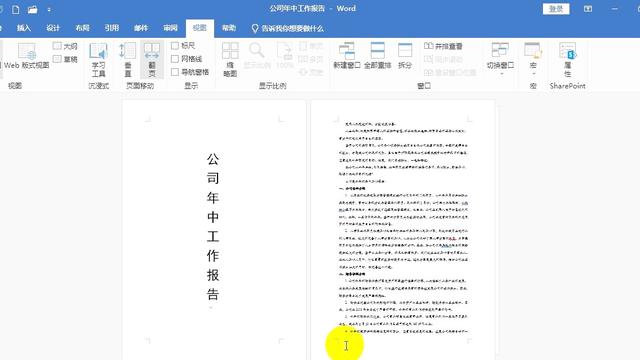Open the 帮助 (Help) tab

(229, 28)
